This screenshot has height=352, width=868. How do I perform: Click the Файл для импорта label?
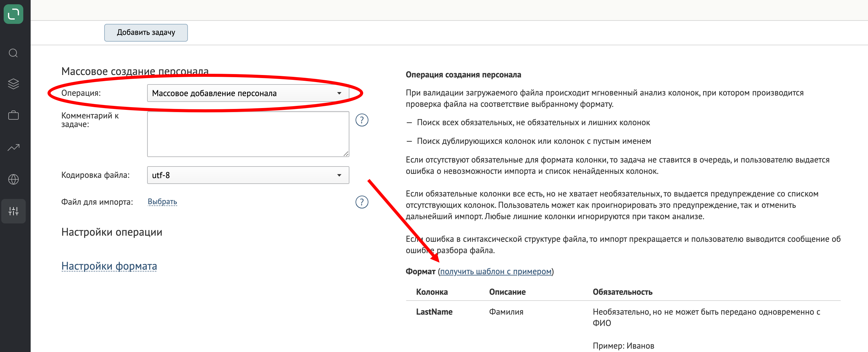(x=97, y=202)
